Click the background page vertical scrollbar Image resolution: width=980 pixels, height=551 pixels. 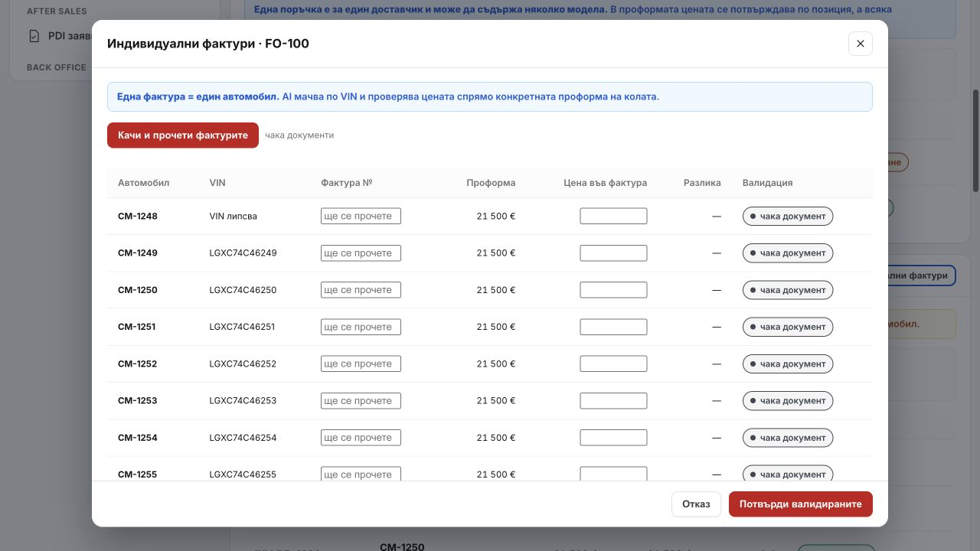975,142
